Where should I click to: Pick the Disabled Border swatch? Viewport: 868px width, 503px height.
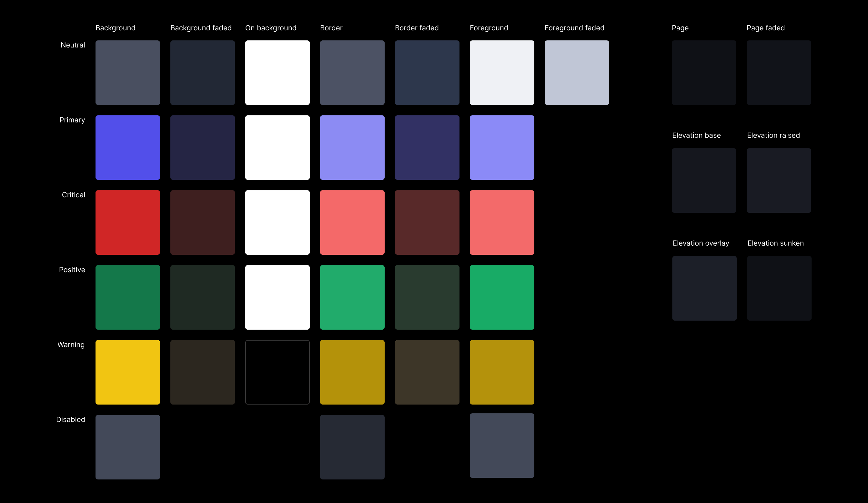click(352, 447)
